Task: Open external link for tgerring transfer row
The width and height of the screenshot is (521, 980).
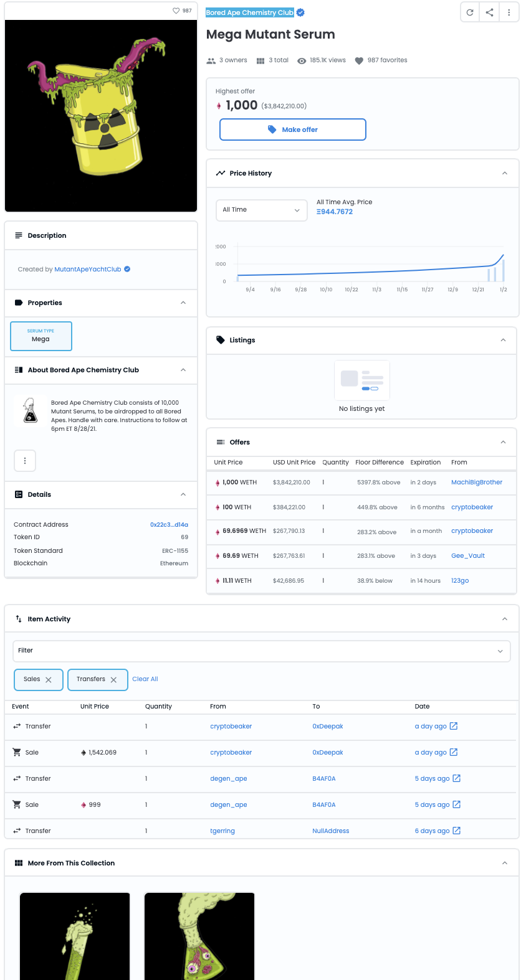Action: coord(456,831)
